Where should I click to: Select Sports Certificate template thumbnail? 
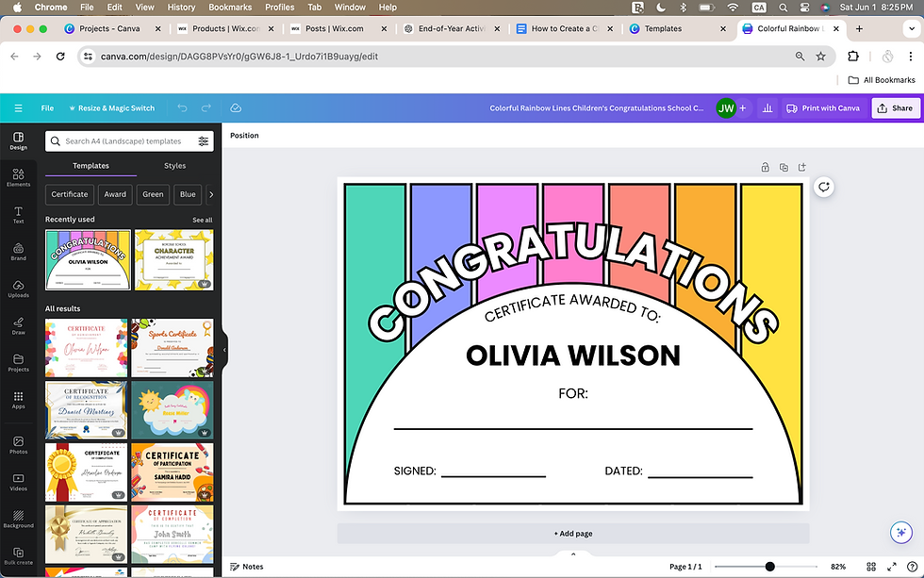172,348
